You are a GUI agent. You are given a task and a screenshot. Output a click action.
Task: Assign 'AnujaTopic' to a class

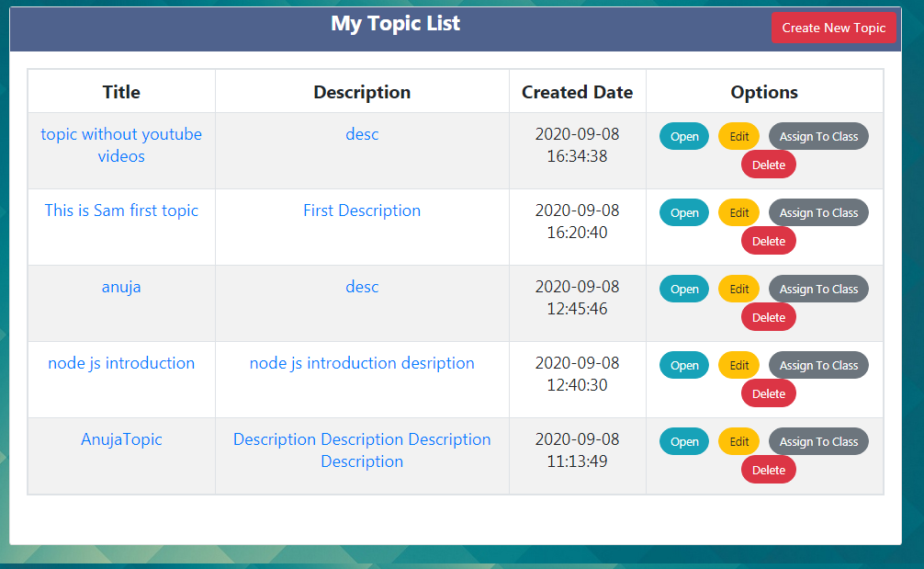[x=818, y=441]
